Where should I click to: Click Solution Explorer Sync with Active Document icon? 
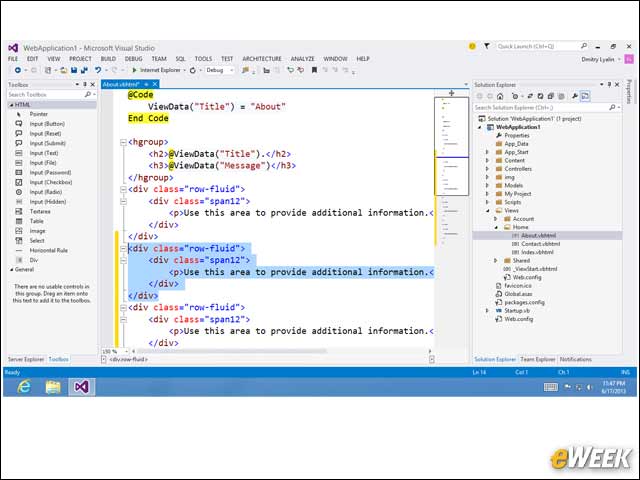(530, 96)
